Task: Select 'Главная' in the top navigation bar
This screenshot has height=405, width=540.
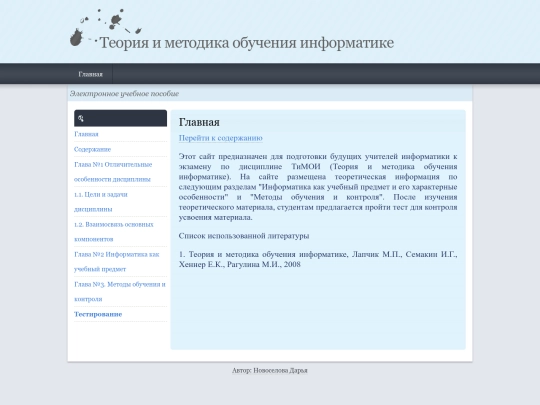Action: pos(91,74)
